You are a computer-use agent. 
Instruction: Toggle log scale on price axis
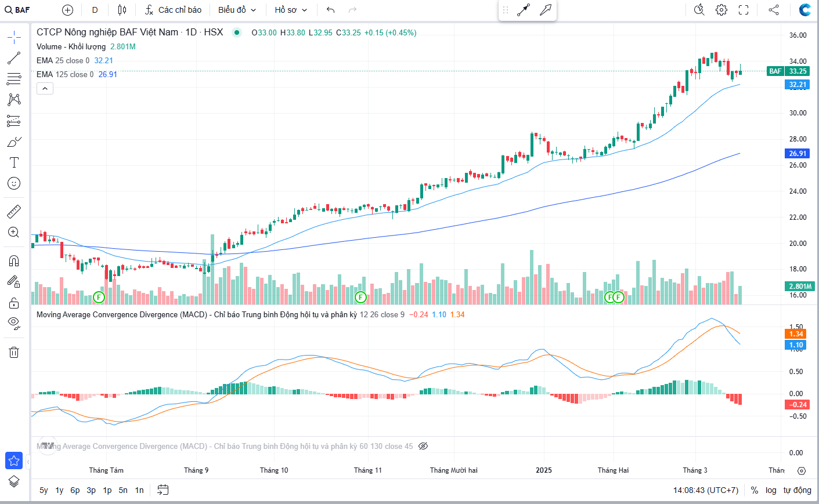[770, 490]
